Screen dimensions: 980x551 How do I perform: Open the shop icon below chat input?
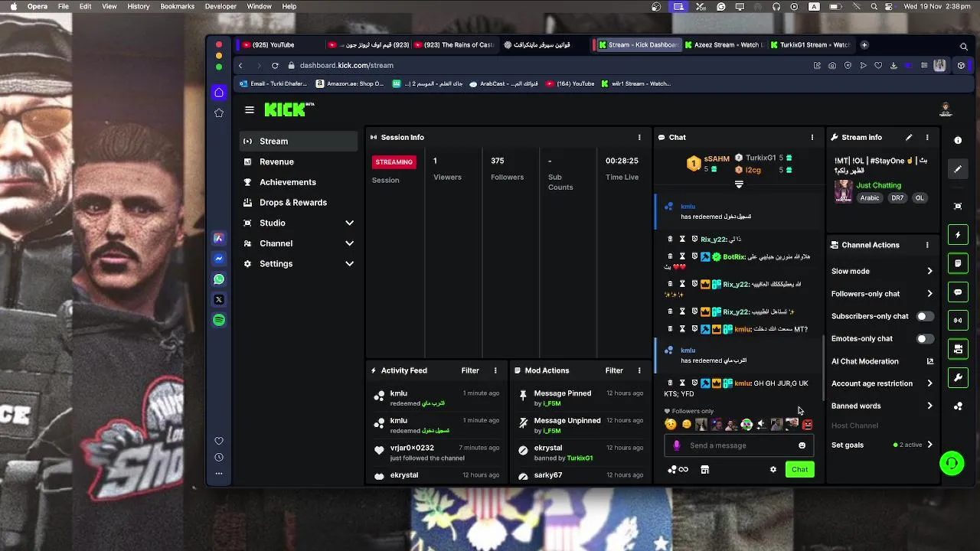[704, 469]
